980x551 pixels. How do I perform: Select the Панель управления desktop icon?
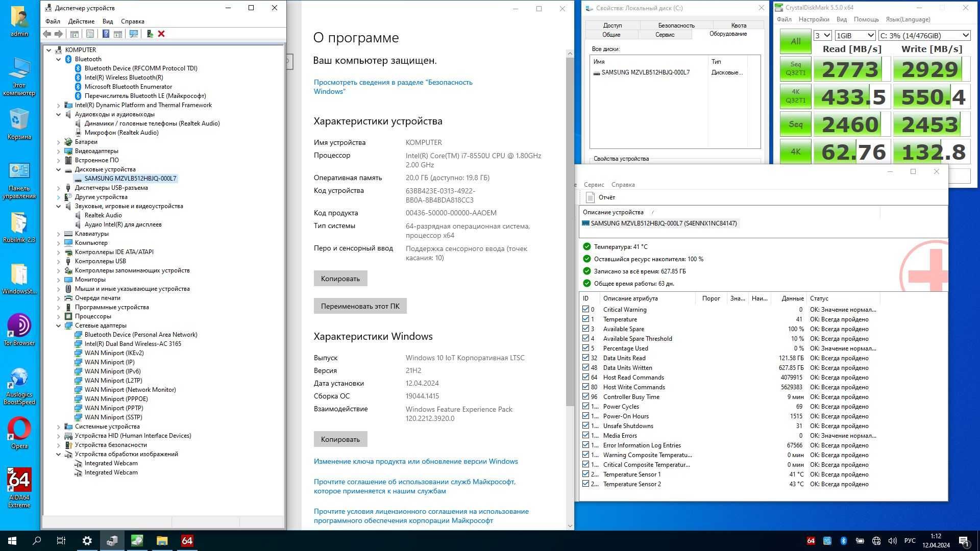[x=19, y=181]
